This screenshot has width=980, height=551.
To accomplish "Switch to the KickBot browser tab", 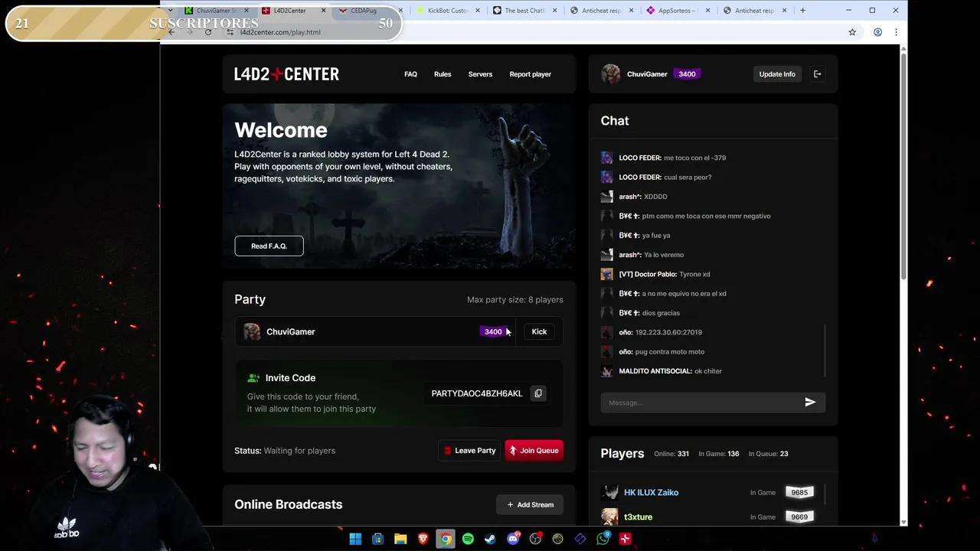I will tap(448, 11).
